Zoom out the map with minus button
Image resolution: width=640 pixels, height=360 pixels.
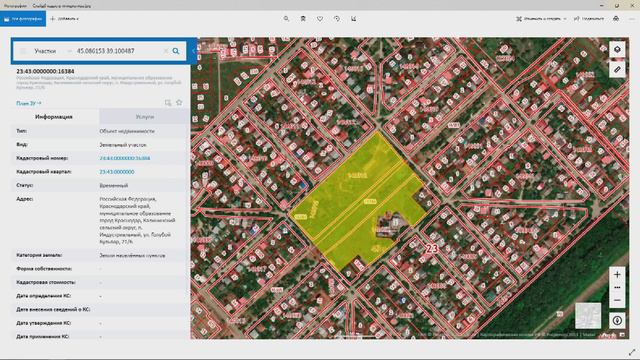point(617,300)
